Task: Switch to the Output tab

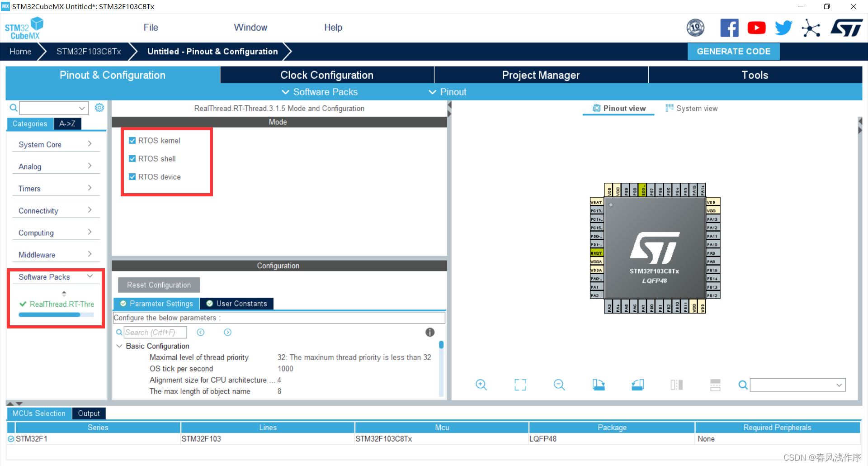Action: (x=89, y=414)
